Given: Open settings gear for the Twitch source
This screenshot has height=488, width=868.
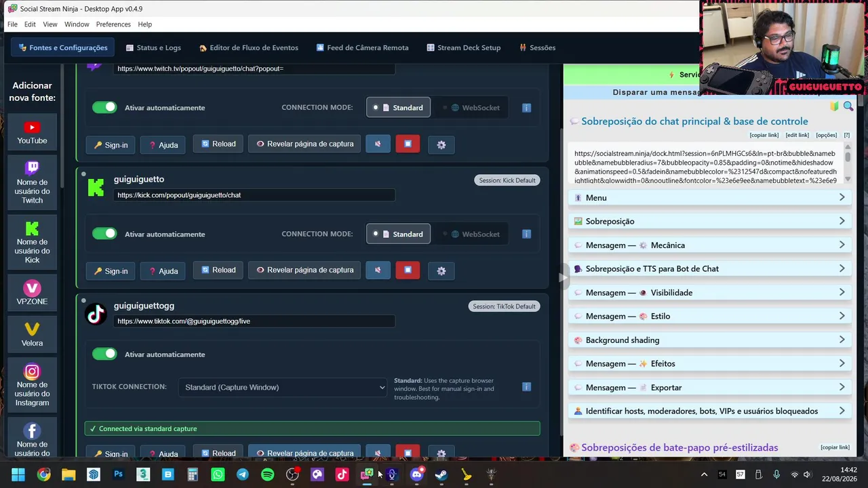Looking at the screenshot, I should [441, 144].
